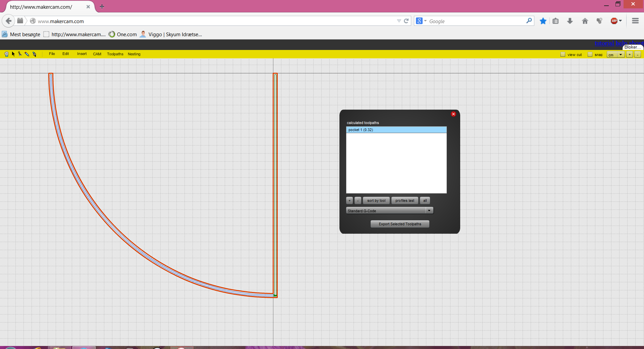644x349 pixels.
Task: Select the node edit tool
Action: pos(20,54)
